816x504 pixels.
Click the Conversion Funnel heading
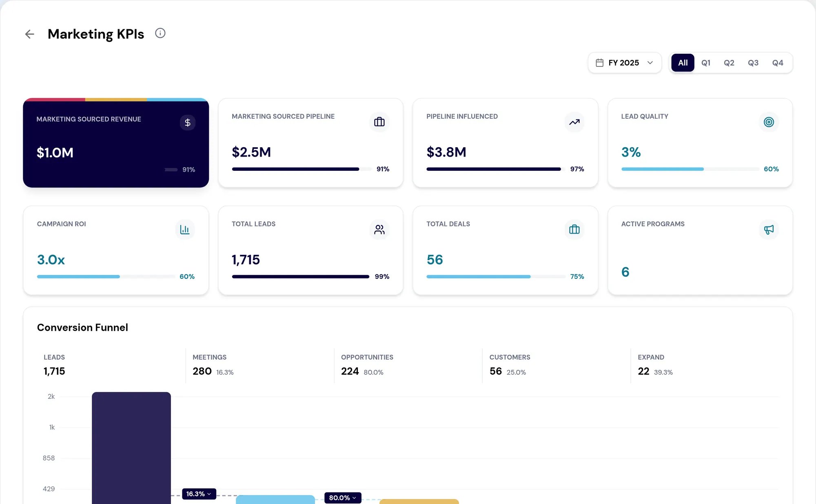(x=82, y=327)
